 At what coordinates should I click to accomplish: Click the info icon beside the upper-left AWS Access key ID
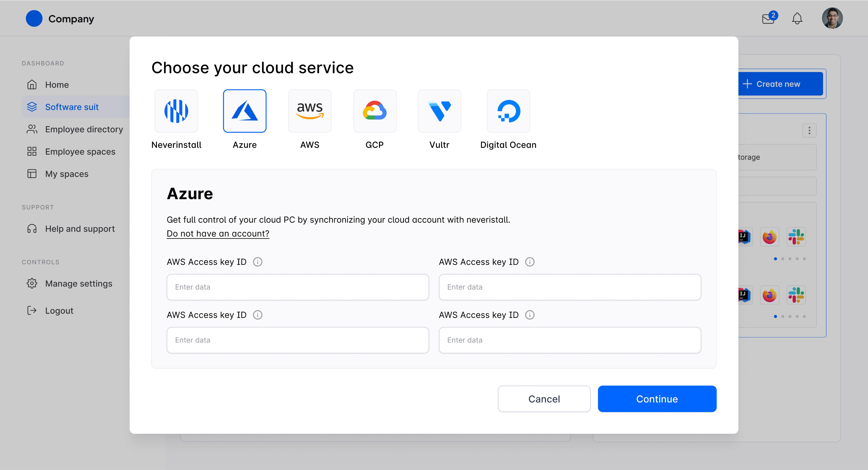pyautogui.click(x=258, y=262)
